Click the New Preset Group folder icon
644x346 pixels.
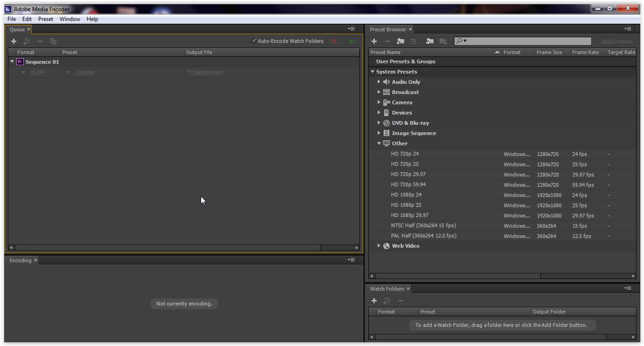[x=400, y=41]
